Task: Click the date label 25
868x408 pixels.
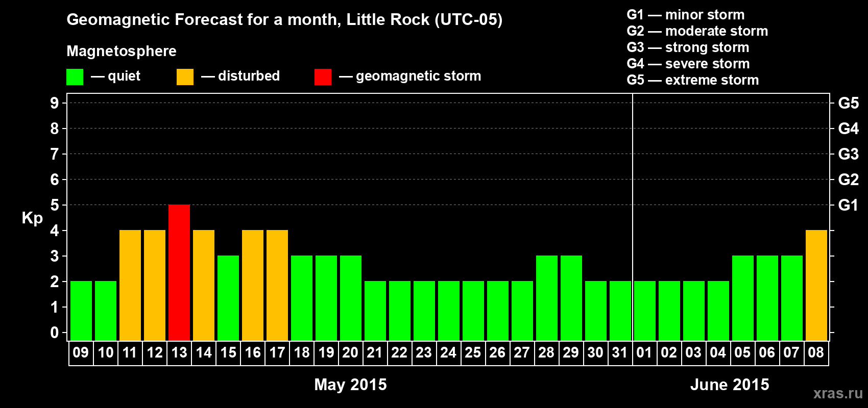Action: (x=473, y=353)
